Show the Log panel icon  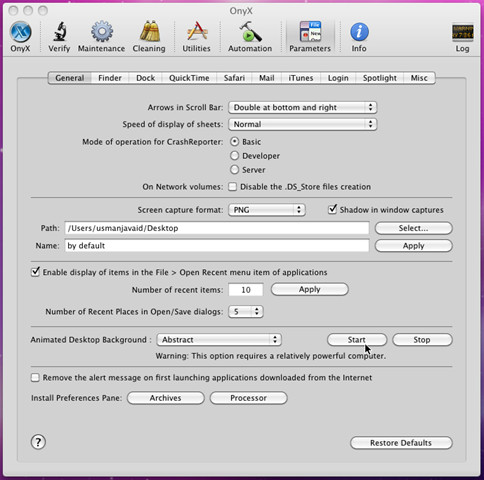coord(462,32)
